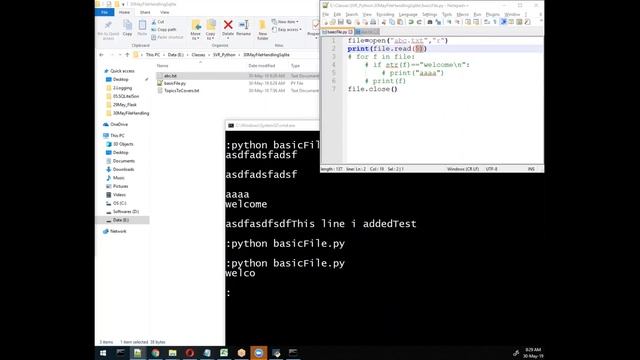Click Back arrow in Explorer navigation
The image size is (640, 360).
tap(101, 55)
